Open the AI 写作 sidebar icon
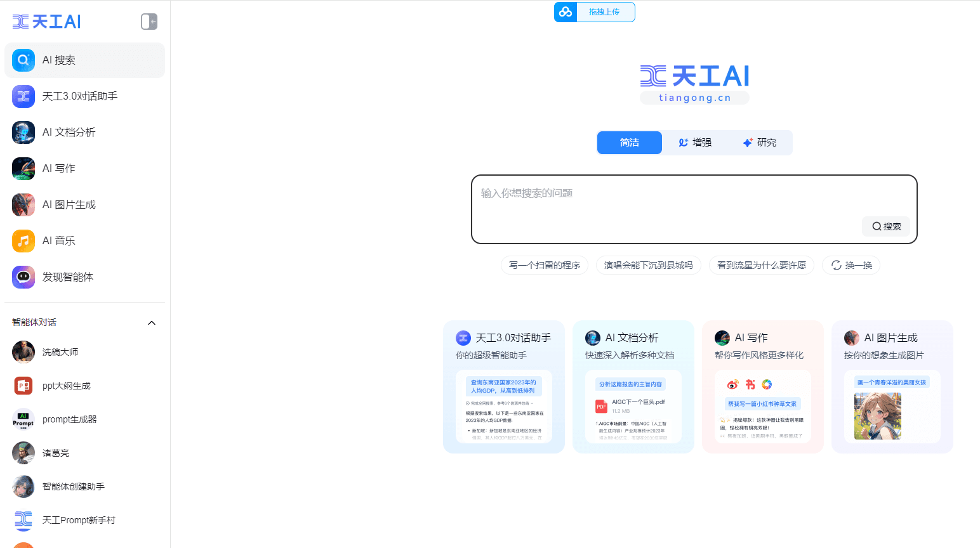980x548 pixels. pyautogui.click(x=23, y=169)
